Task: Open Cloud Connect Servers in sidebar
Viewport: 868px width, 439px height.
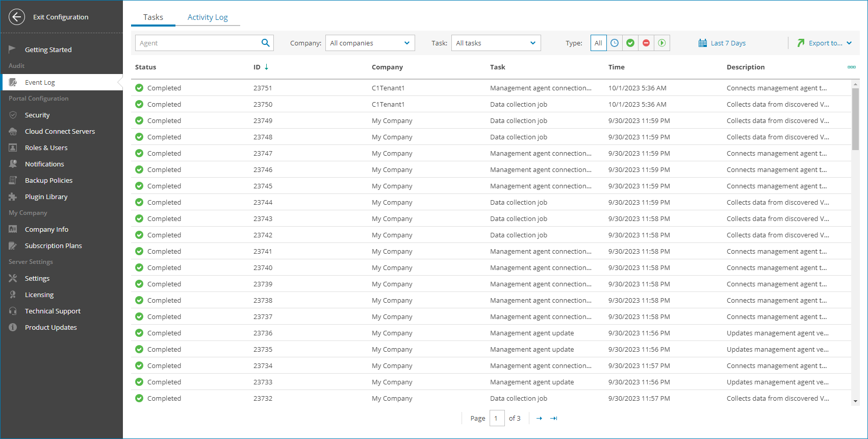Action: 60,131
